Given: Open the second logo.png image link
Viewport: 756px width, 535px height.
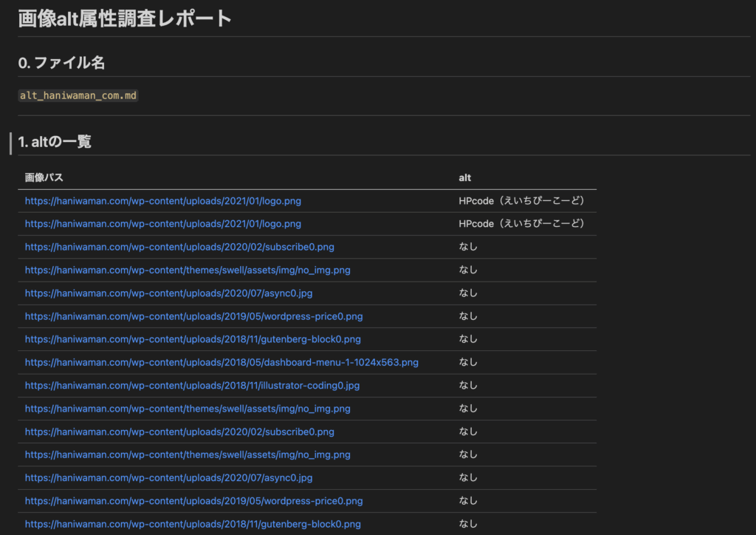Looking at the screenshot, I should click(x=162, y=224).
